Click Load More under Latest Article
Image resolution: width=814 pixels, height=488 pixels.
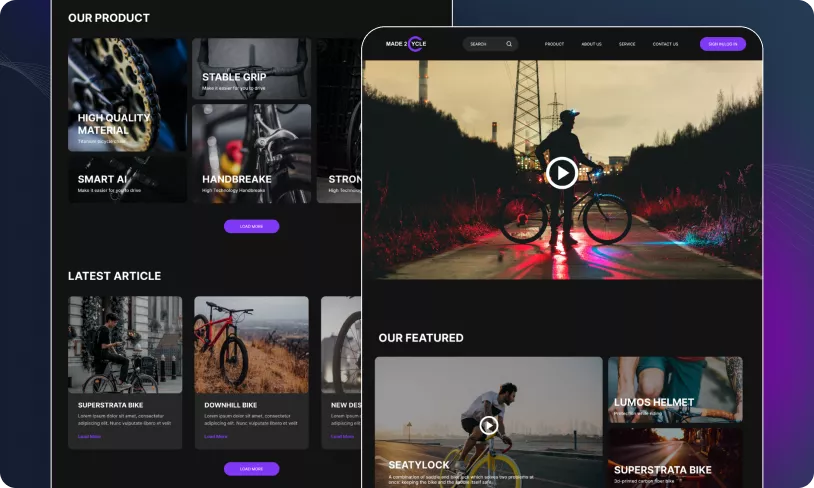click(x=251, y=468)
